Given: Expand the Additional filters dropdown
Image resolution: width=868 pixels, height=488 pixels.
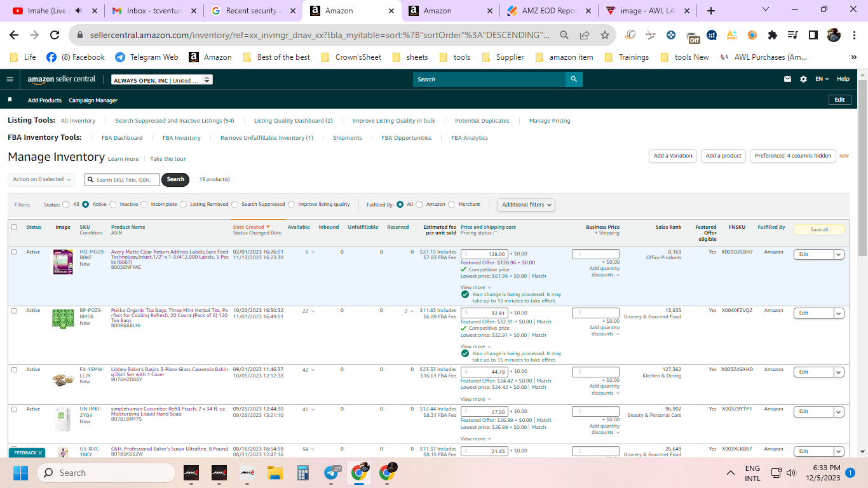Looking at the screenshot, I should [526, 205].
